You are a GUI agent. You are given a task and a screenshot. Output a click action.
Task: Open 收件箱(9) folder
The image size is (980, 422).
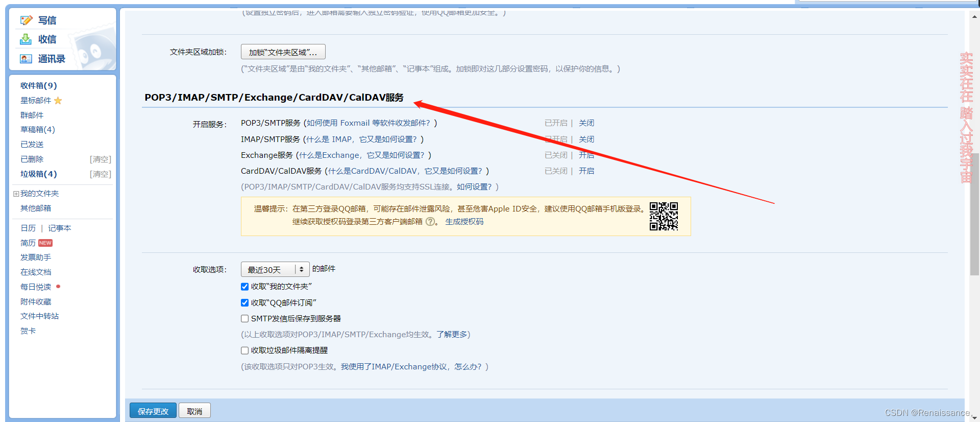point(38,85)
